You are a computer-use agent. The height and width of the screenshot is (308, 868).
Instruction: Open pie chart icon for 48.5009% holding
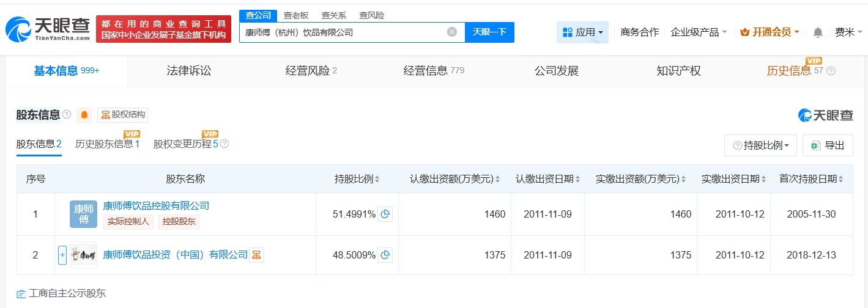(385, 255)
